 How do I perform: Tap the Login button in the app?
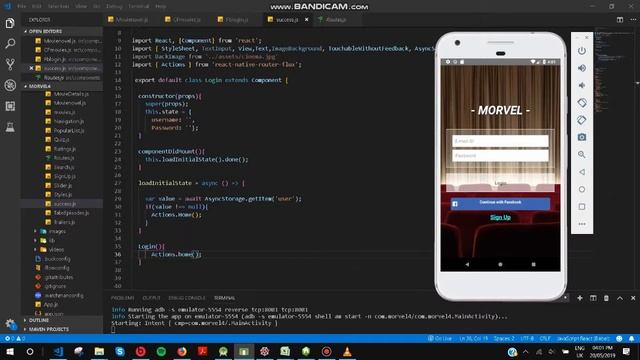pos(500,183)
